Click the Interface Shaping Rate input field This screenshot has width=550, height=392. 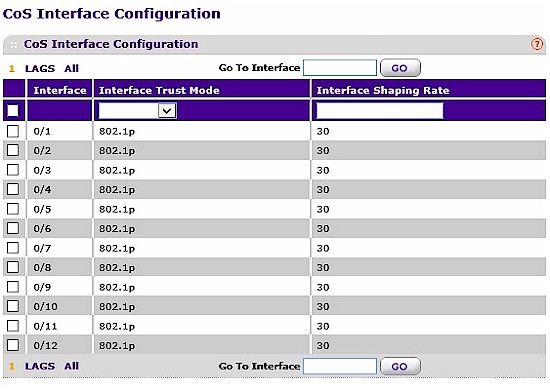[x=380, y=111]
